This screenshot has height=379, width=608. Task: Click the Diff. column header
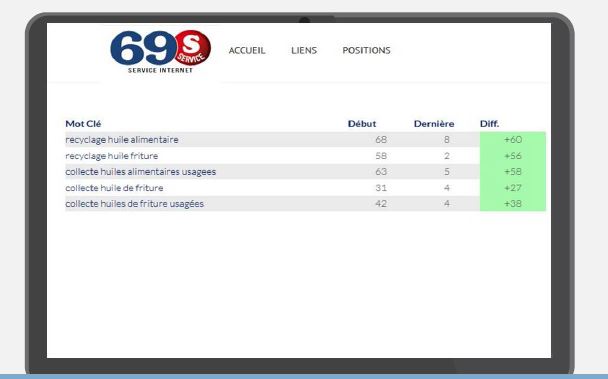pyautogui.click(x=489, y=124)
